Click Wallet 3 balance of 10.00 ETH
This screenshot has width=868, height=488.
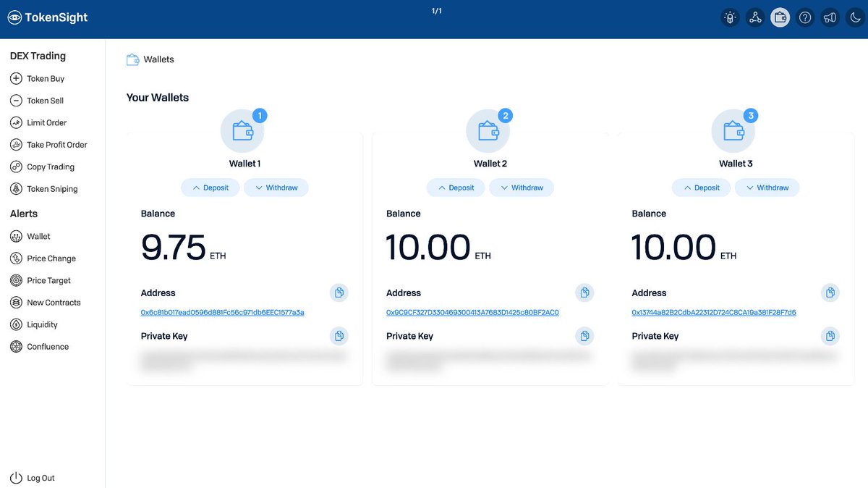684,248
